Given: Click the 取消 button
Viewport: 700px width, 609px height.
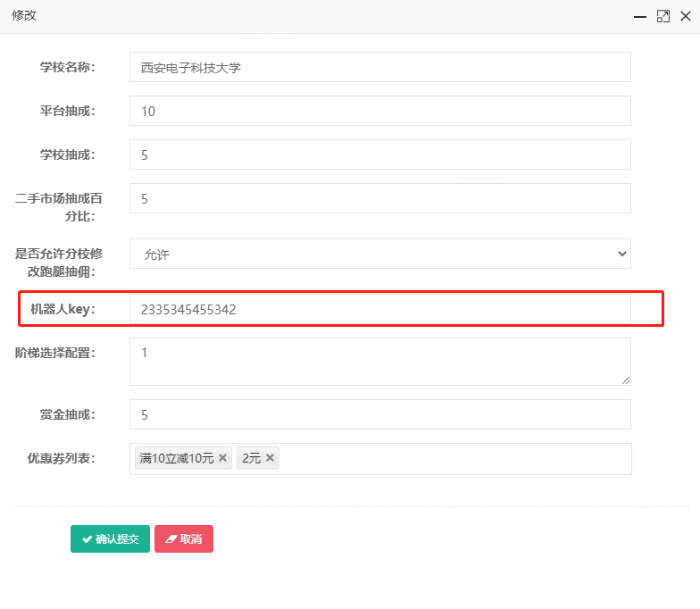Looking at the screenshot, I should coord(184,539).
